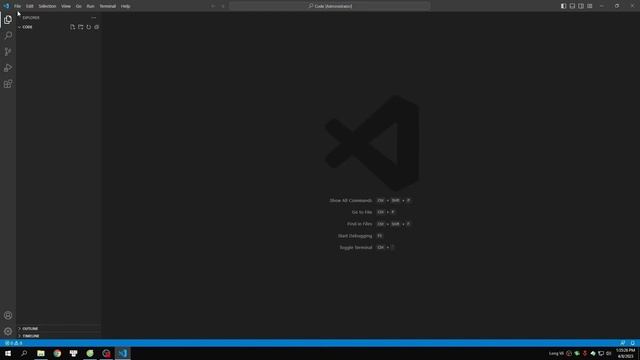640x360 pixels.
Task: Open Chrome from the taskbar
Action: [x=57, y=353]
